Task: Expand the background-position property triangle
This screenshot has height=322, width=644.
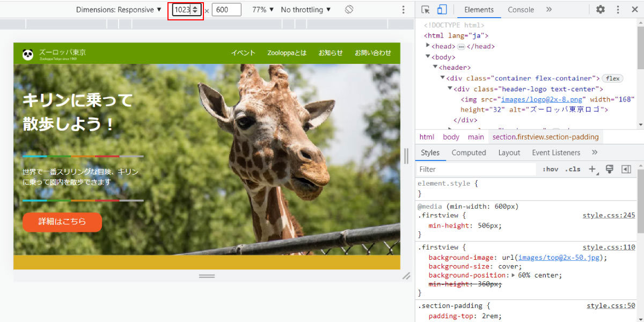Action: (x=514, y=275)
